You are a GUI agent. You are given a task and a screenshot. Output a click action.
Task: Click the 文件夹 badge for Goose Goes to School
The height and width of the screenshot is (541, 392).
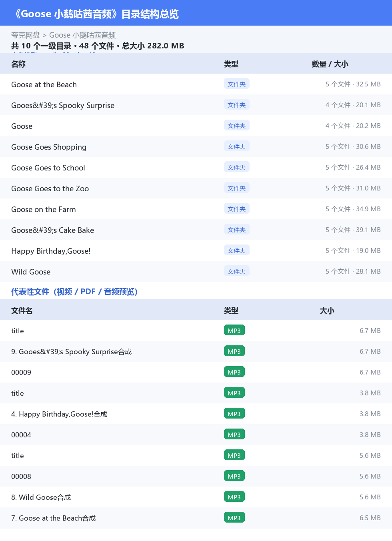click(x=237, y=167)
